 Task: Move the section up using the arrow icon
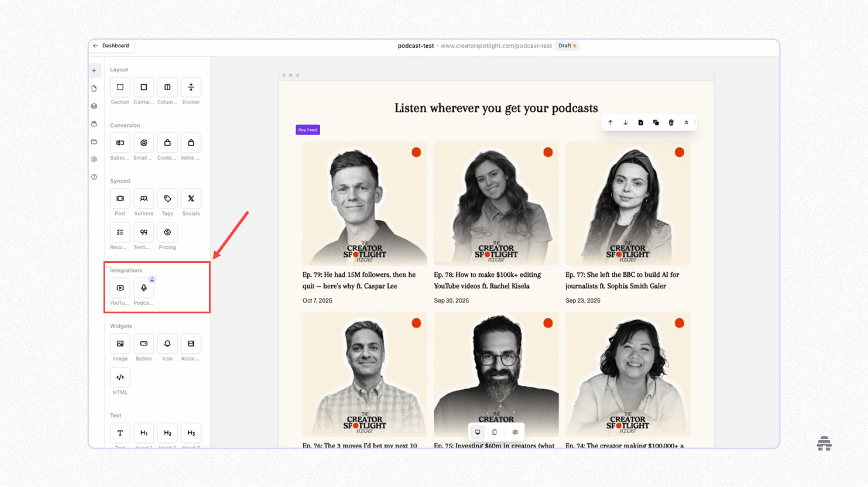point(610,122)
